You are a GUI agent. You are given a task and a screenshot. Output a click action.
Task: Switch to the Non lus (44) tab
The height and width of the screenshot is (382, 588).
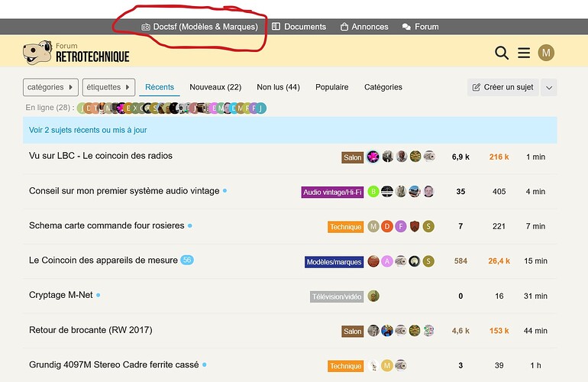pos(278,87)
